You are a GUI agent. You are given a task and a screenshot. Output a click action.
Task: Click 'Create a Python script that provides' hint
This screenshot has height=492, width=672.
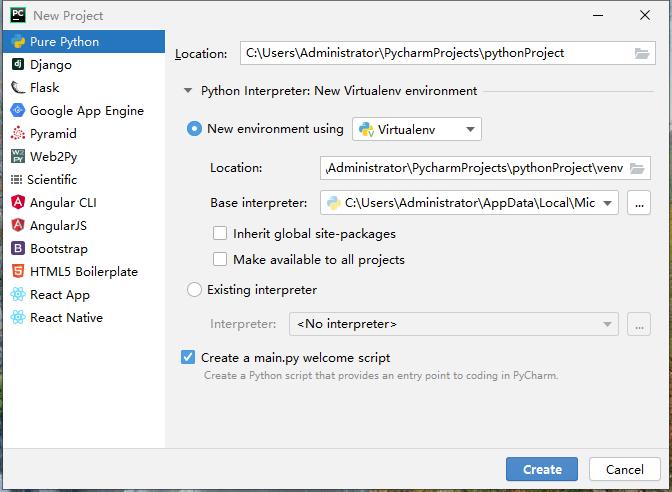(x=381, y=375)
